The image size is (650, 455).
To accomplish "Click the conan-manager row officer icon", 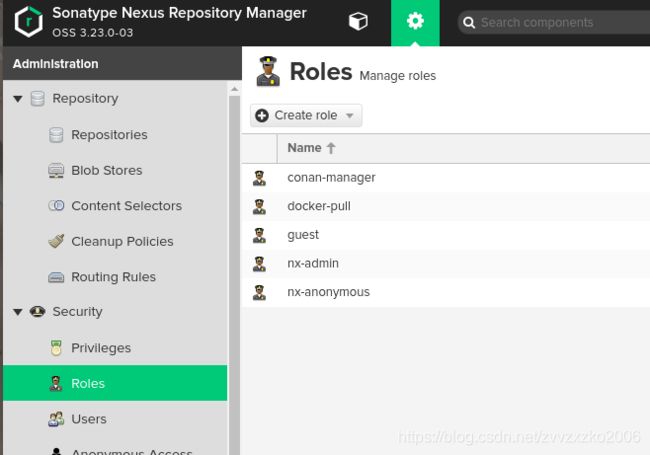I will pos(259,178).
